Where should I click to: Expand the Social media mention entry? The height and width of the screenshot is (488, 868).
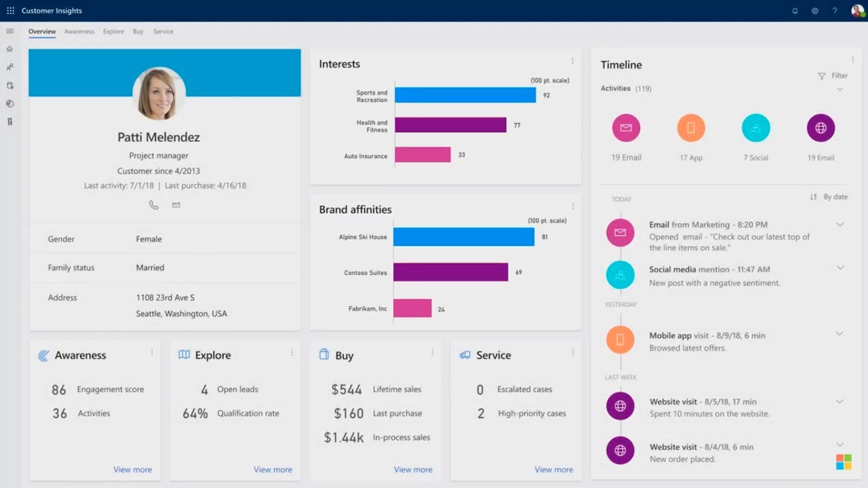(x=840, y=268)
